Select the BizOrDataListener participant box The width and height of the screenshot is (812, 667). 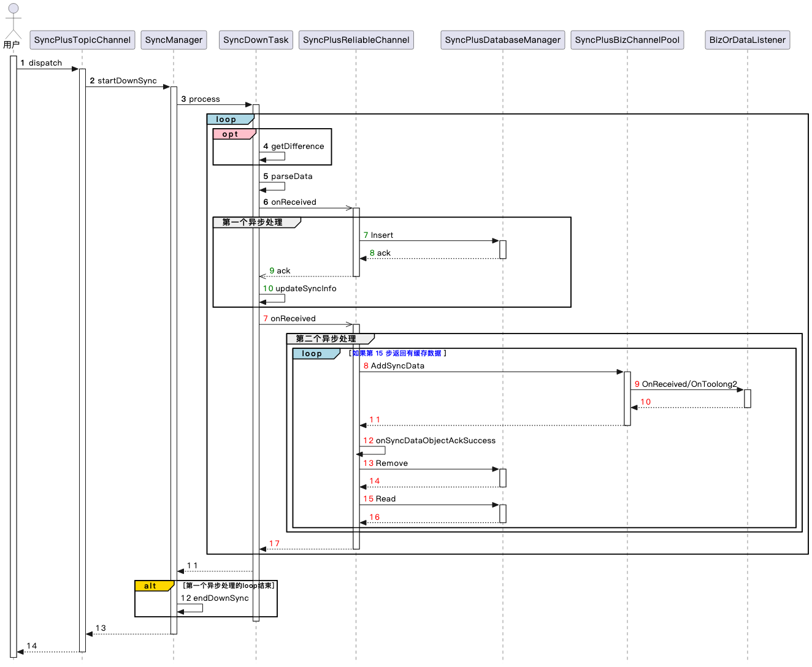tap(748, 40)
